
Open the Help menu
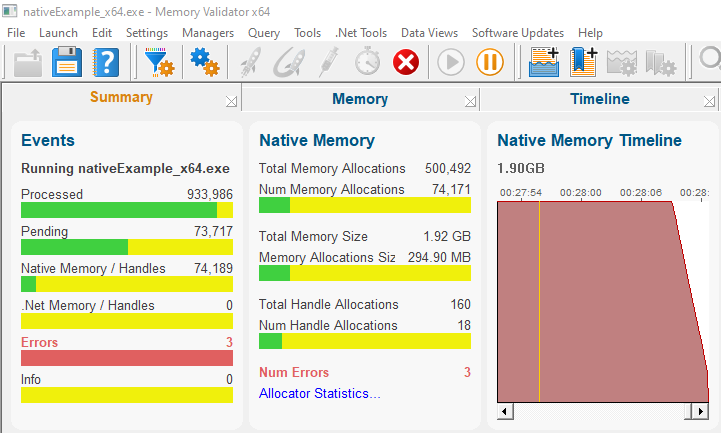[x=590, y=33]
